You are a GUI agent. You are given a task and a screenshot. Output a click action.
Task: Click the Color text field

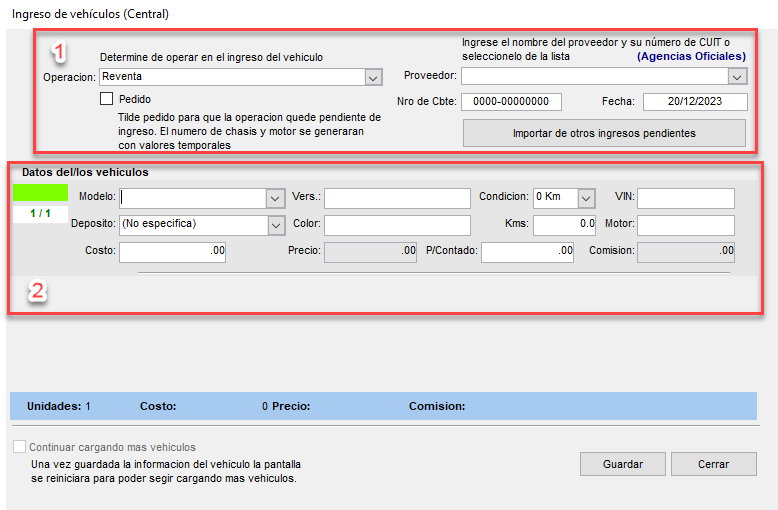click(396, 225)
